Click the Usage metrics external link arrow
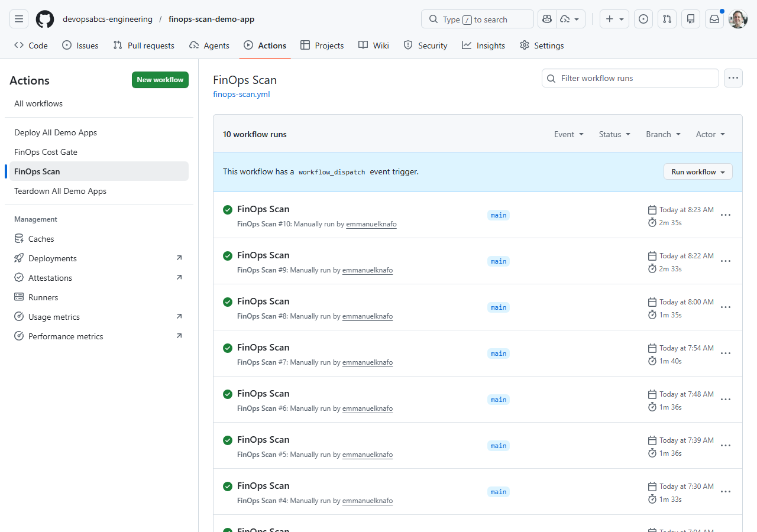 coord(179,316)
